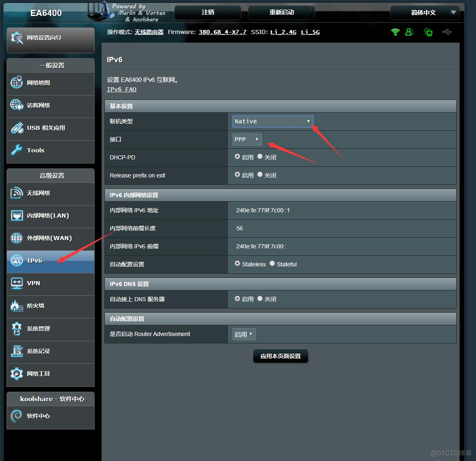Click the USB status icon top right
This screenshot has width=476, height=461.
(x=447, y=32)
